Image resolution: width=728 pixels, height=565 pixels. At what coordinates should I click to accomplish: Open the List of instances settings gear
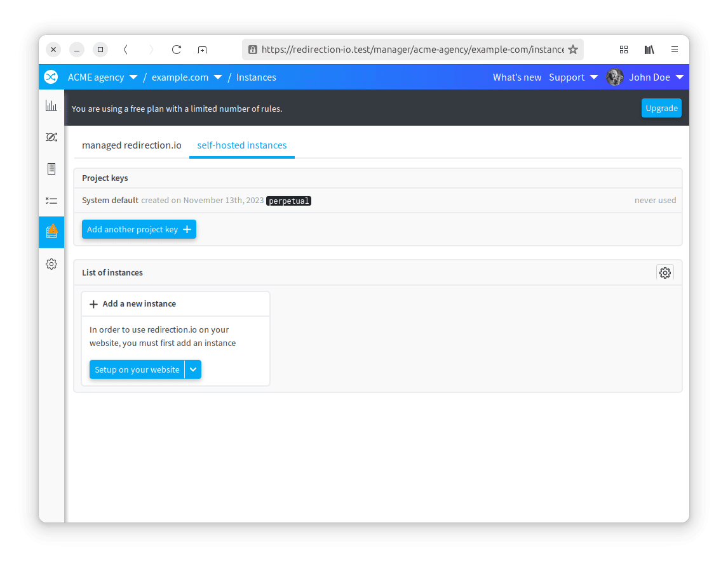pyautogui.click(x=664, y=272)
